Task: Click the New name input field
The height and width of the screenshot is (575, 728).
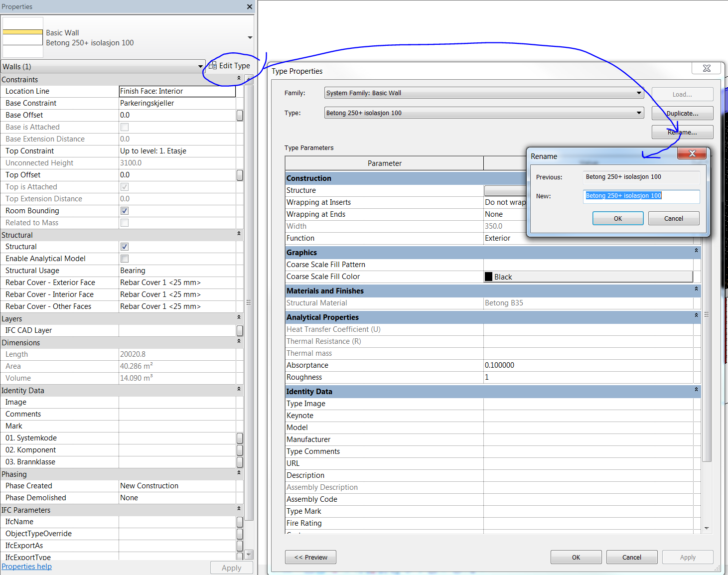Action: pos(641,196)
